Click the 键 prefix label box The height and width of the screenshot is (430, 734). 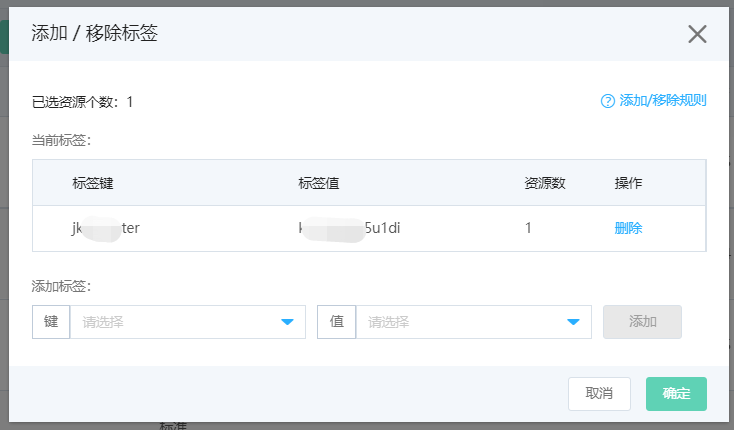coord(51,322)
